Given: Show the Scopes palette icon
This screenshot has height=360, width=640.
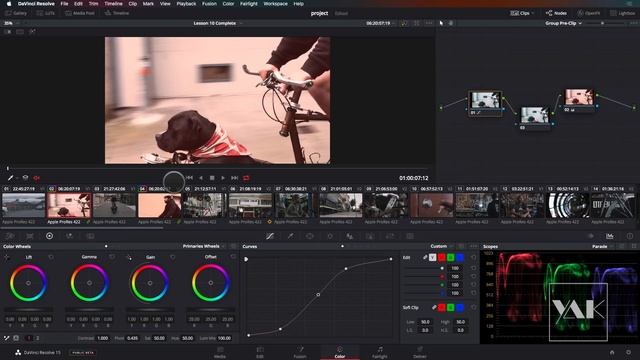Looking at the screenshot, I should click(x=609, y=236).
